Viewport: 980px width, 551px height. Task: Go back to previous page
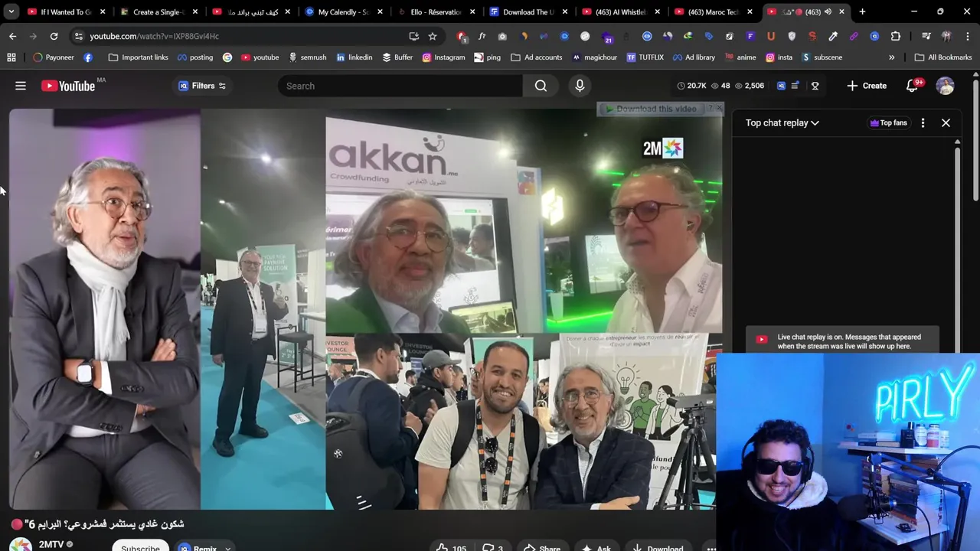12,36
